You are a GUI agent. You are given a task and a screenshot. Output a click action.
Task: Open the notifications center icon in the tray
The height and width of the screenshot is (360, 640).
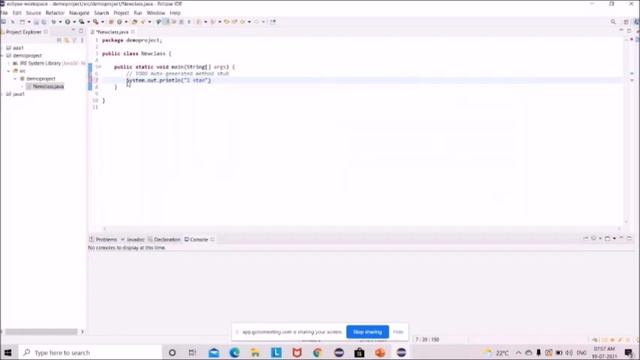[629, 353]
